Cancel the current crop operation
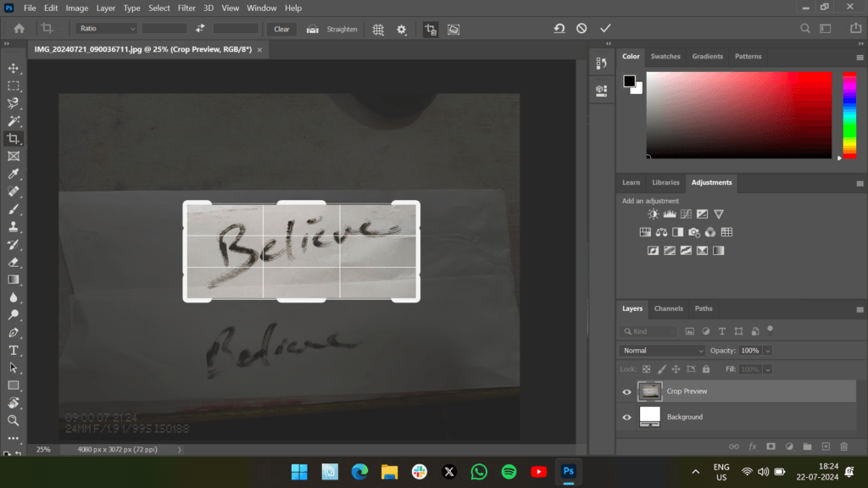This screenshot has height=488, width=868. coord(581,28)
